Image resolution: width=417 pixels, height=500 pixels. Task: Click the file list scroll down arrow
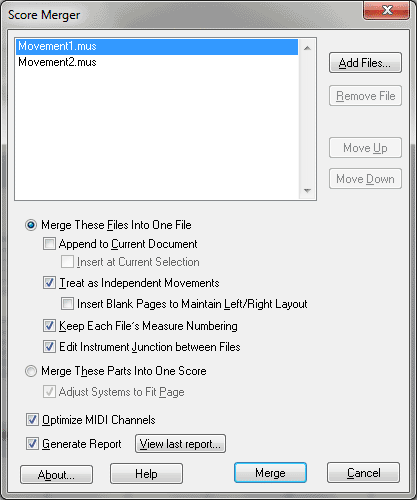point(307,190)
